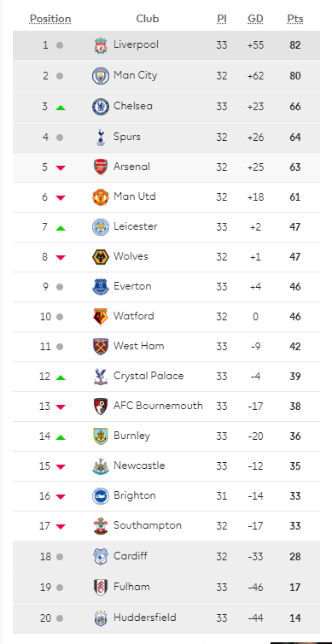Open the Crystal Palace club link
Image resolution: width=332 pixels, height=644 pixels.
(x=149, y=376)
